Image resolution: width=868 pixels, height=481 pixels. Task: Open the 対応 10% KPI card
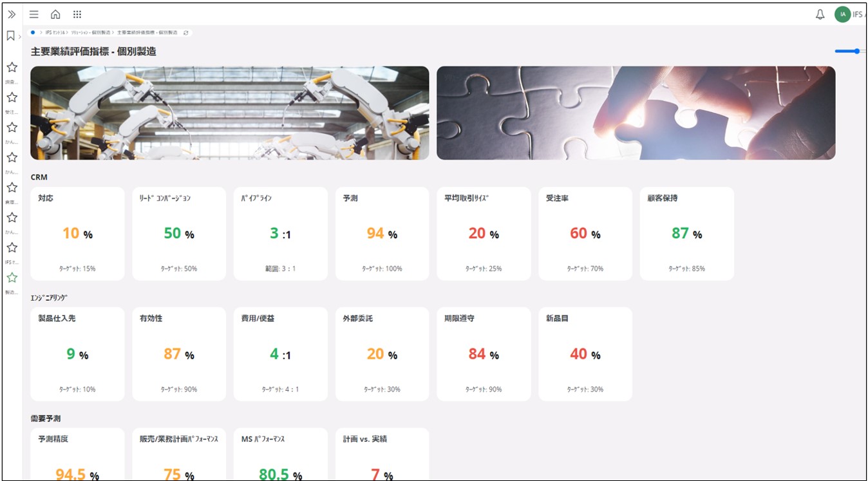77,234
